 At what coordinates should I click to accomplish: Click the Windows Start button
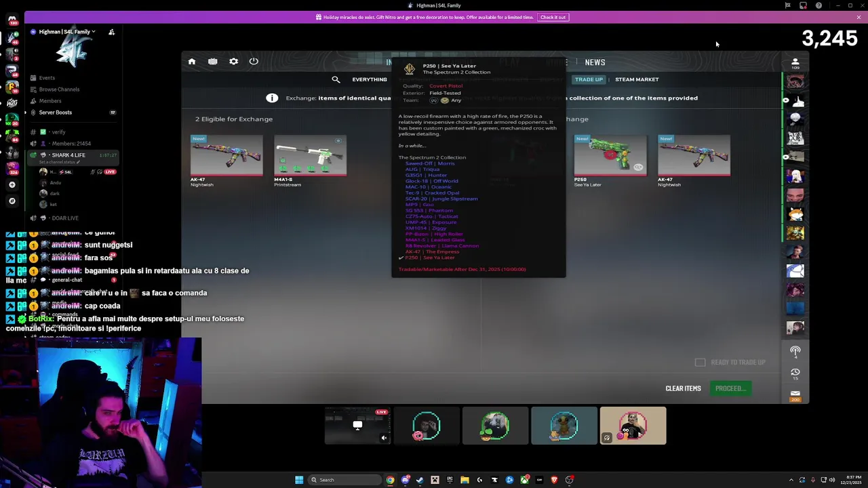click(299, 480)
